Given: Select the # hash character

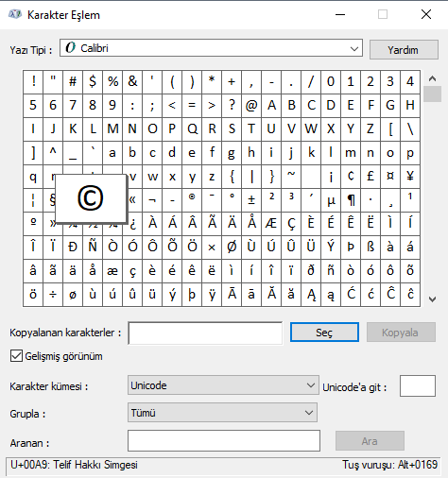Looking at the screenshot, I should point(73,82).
